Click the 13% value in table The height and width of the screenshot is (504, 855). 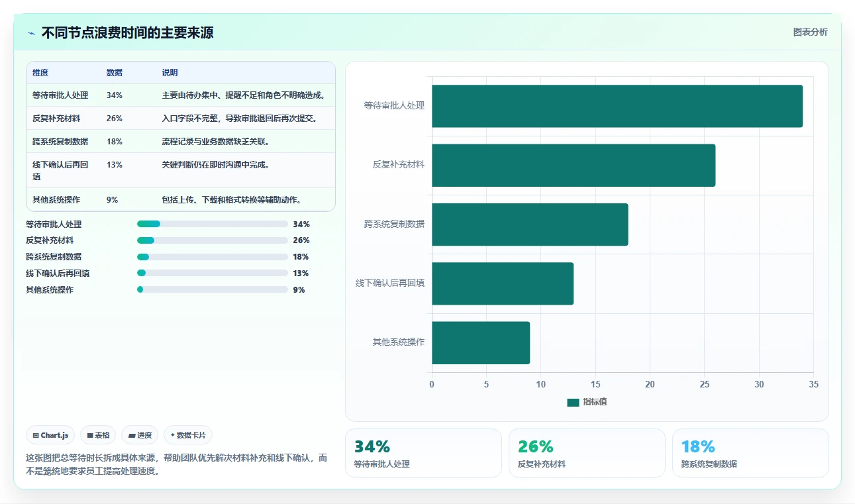115,165
